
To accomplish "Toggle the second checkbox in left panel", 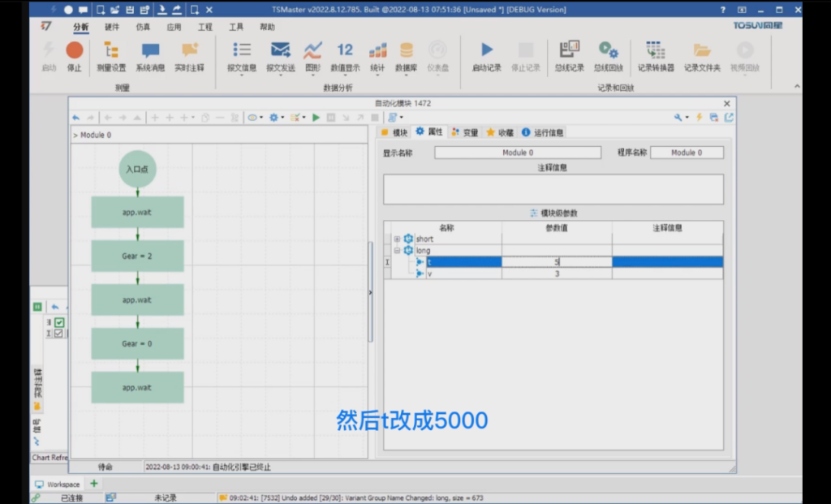I will click(59, 333).
